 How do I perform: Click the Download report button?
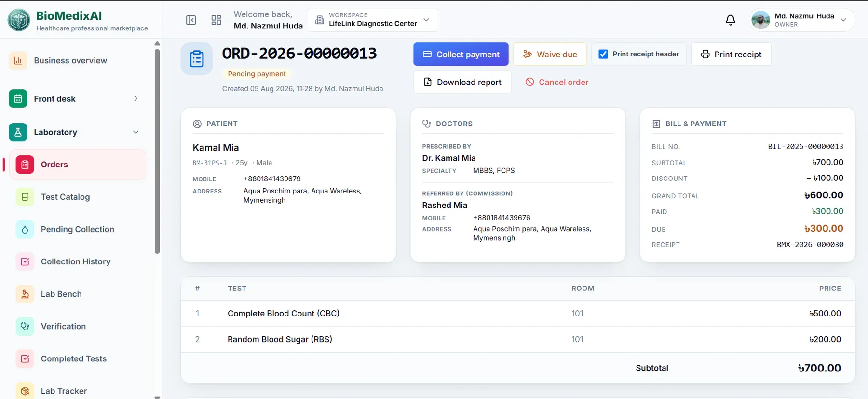[462, 82]
